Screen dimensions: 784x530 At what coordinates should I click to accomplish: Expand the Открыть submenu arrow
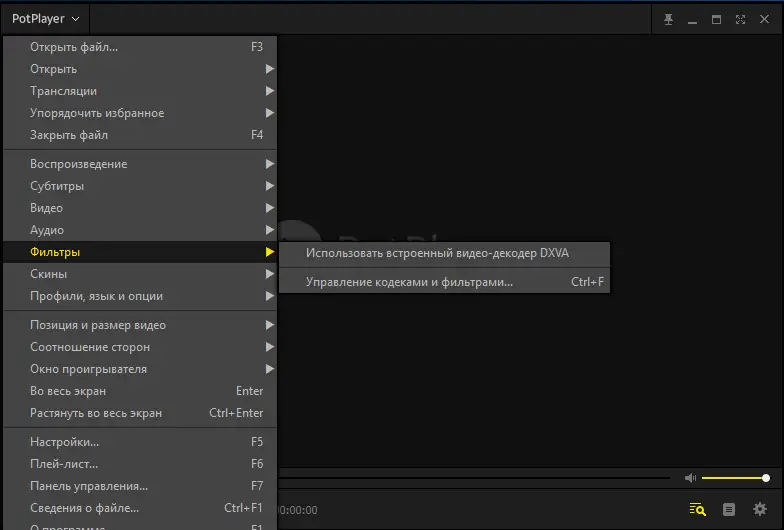[x=270, y=69]
